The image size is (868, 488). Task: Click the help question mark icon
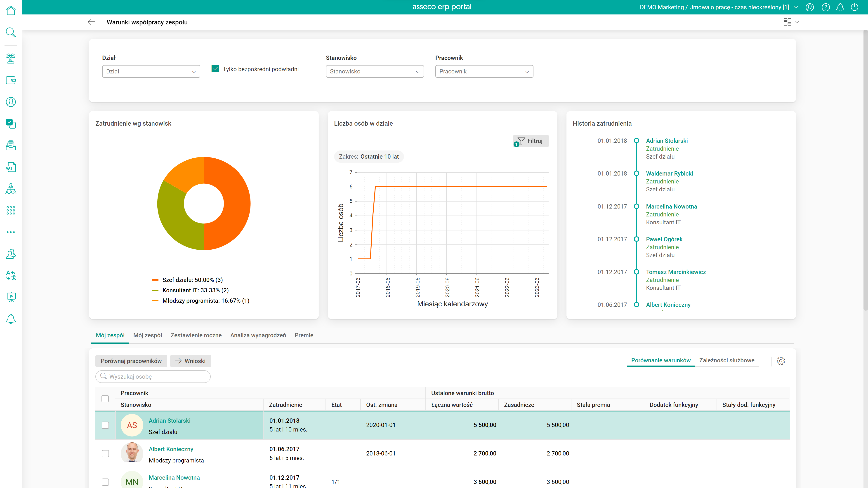pyautogui.click(x=826, y=7)
